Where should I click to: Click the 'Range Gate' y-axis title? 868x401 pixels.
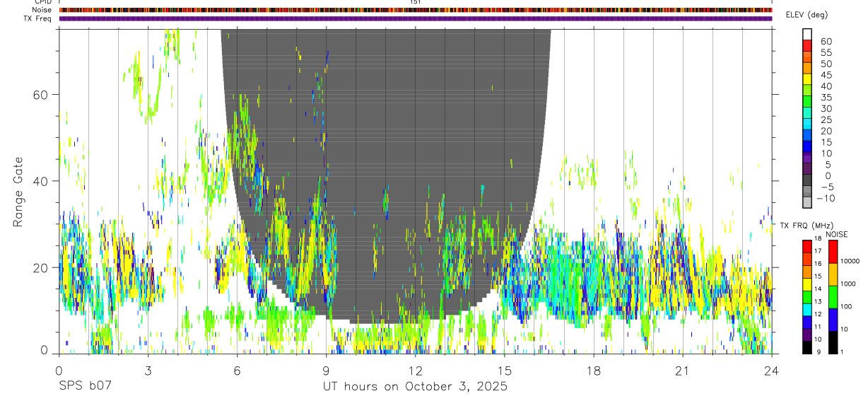tap(18, 192)
